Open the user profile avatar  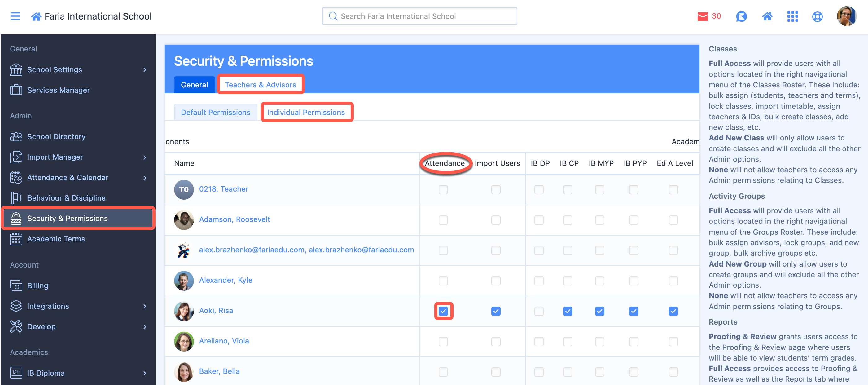pos(846,16)
